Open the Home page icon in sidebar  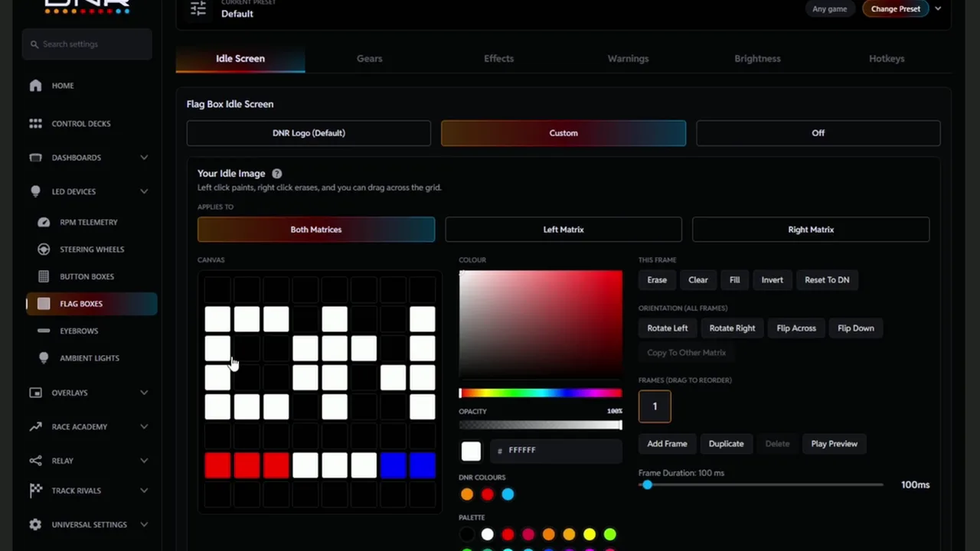pyautogui.click(x=35, y=86)
